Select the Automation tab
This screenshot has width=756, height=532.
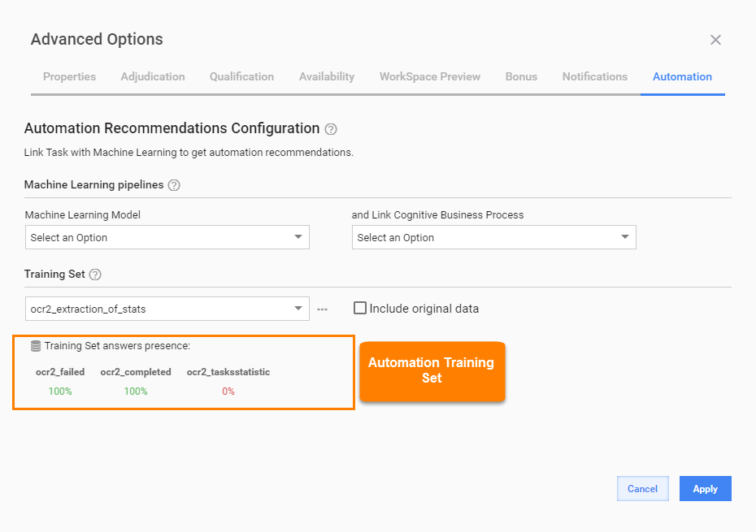coord(682,76)
